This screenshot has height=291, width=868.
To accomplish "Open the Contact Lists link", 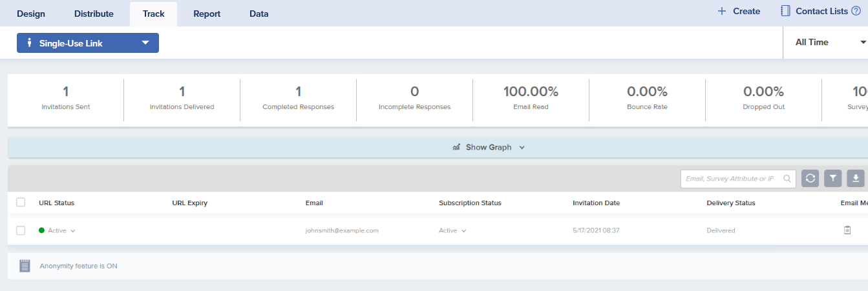I will [821, 11].
